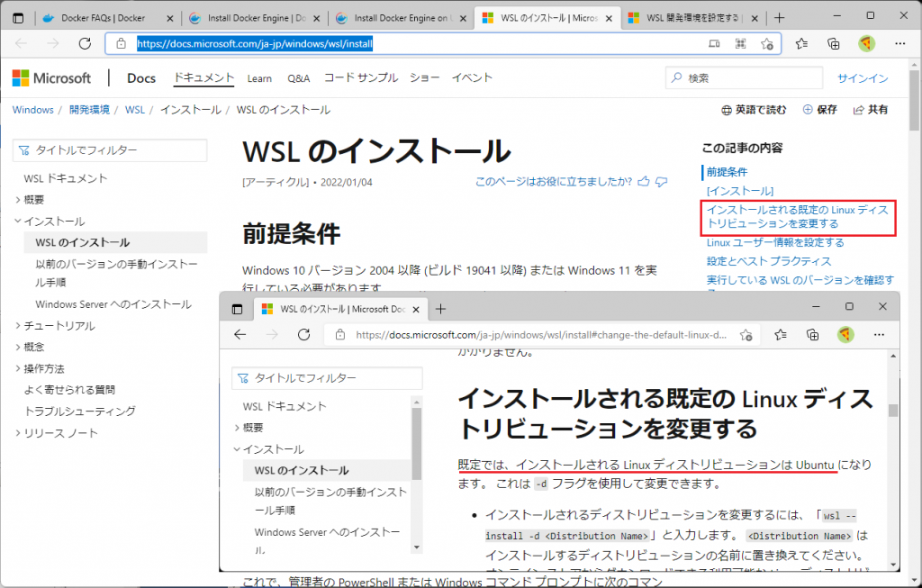
Task: Click the profile avatar in back window
Action: coord(866,43)
